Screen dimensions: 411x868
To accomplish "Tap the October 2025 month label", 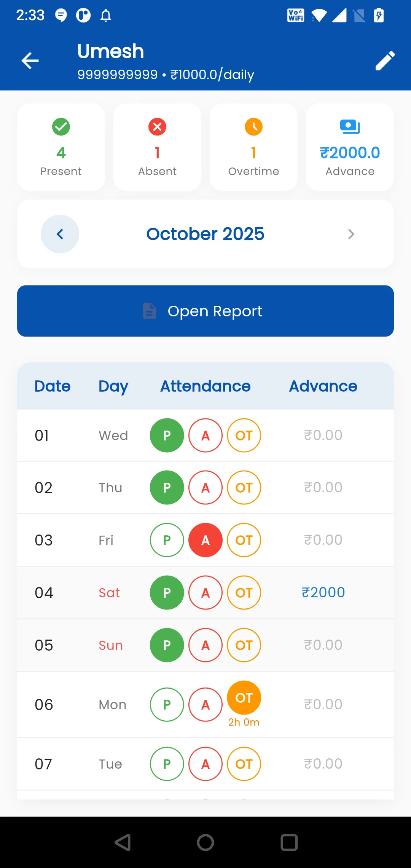I will click(205, 234).
